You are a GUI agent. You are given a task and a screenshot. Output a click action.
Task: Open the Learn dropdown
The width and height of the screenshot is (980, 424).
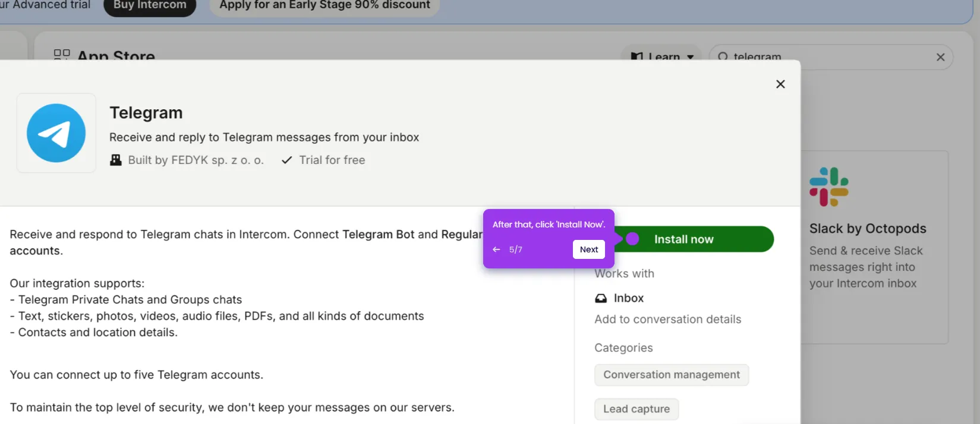661,57
